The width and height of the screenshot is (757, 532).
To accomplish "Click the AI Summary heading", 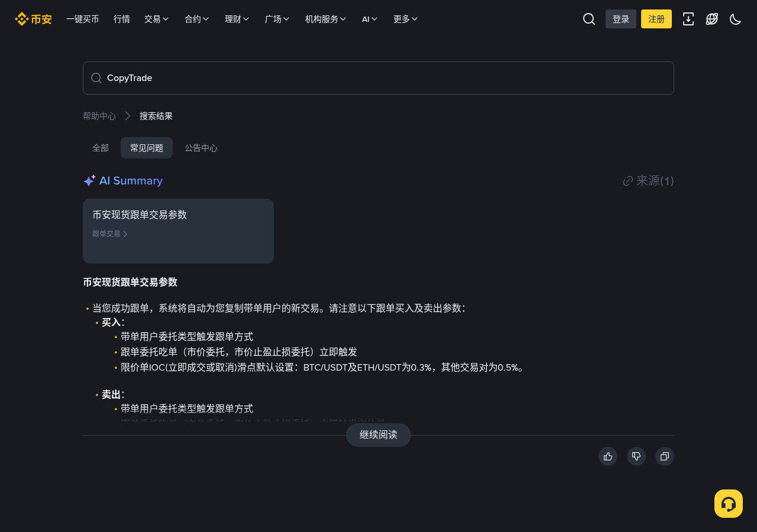I will 131,181.
